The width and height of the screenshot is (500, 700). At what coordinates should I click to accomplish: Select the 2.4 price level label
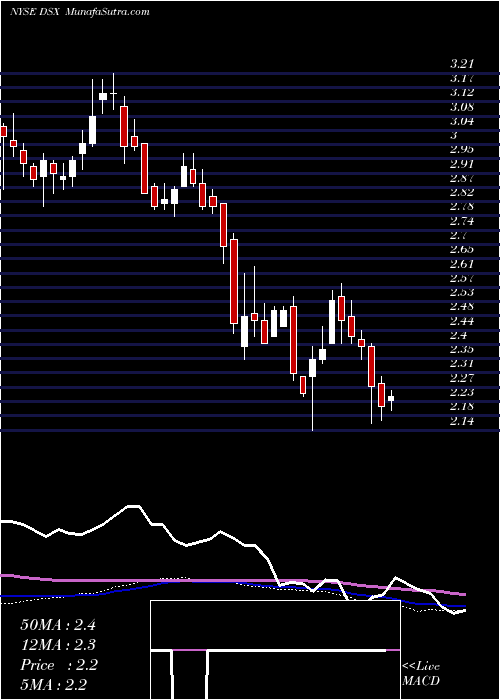click(x=458, y=335)
